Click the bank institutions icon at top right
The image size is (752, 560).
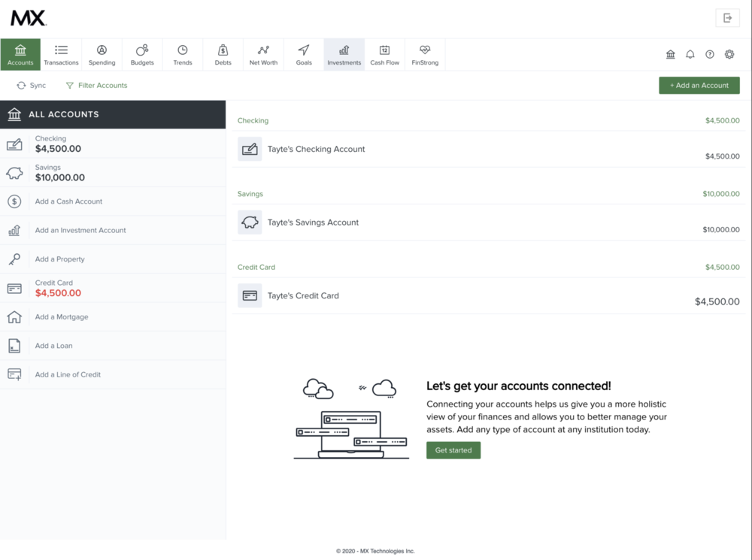coord(671,54)
